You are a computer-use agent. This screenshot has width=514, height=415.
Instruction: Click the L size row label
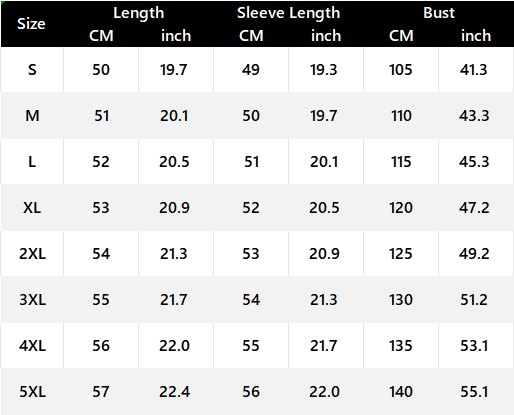[x=32, y=162]
